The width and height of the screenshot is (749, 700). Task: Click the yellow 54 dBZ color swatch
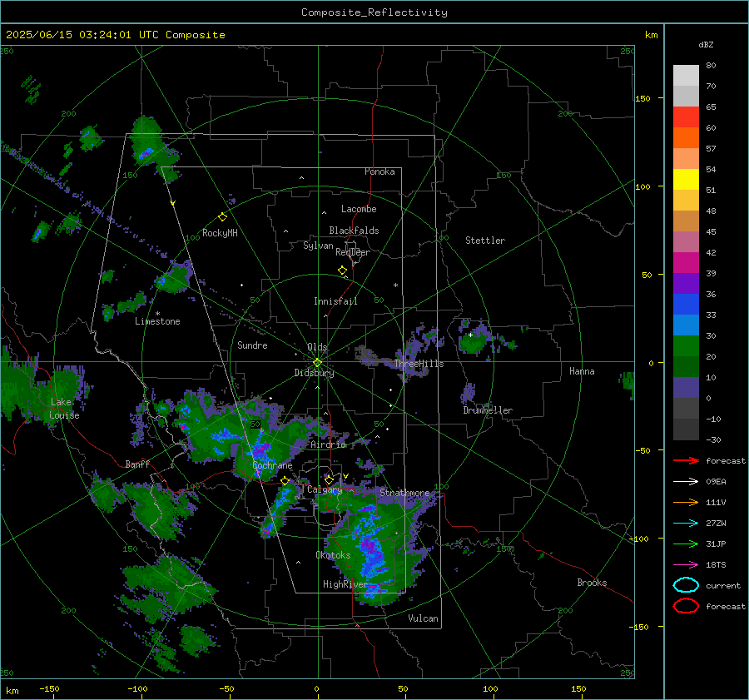(x=686, y=179)
